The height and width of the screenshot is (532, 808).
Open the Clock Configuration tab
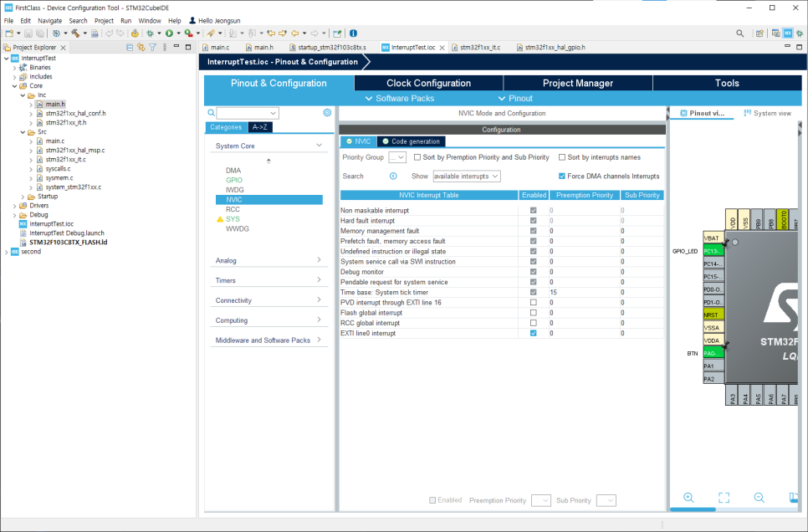point(429,83)
